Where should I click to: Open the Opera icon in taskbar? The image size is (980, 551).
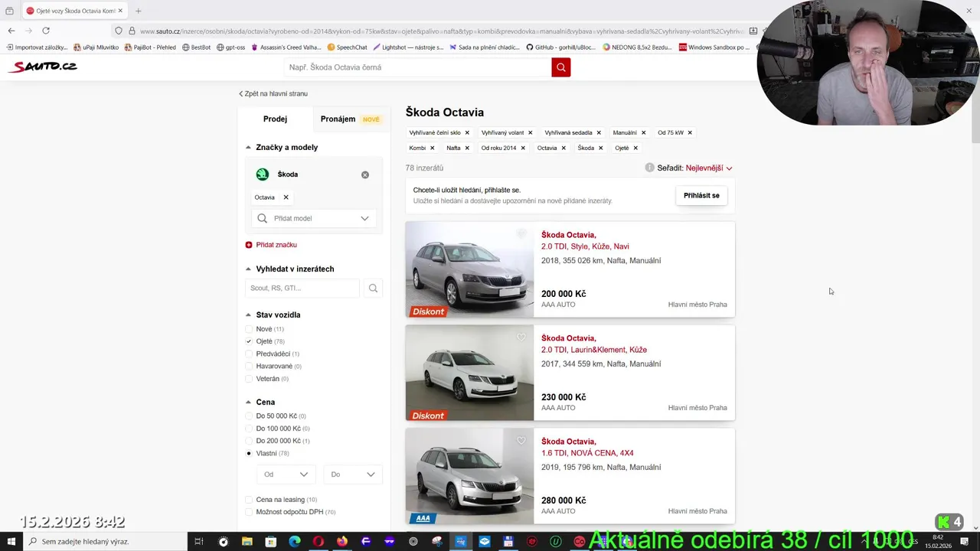318,542
